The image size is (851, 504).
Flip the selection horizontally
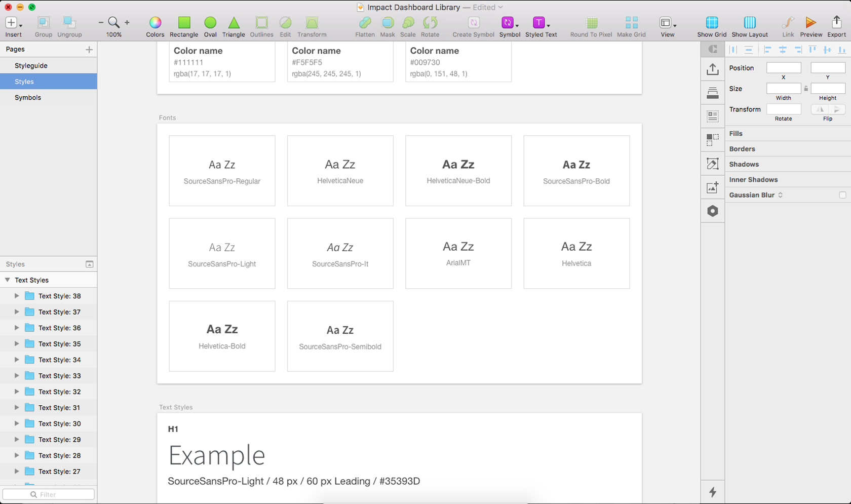[x=820, y=109]
